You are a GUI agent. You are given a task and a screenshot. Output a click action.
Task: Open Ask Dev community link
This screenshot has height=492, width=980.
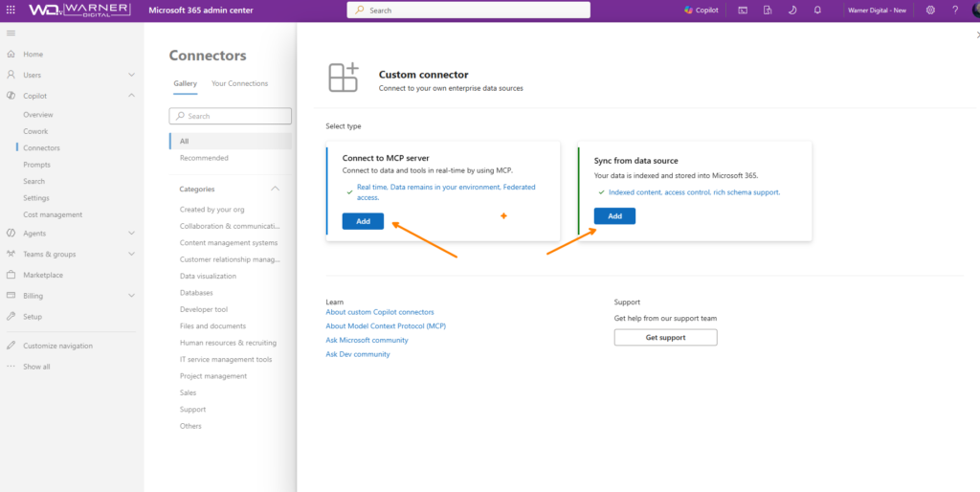click(x=358, y=354)
